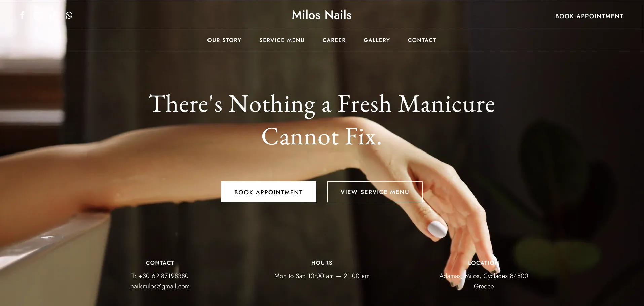
Task: Open the WhatsApp chat icon
Action: tap(69, 15)
